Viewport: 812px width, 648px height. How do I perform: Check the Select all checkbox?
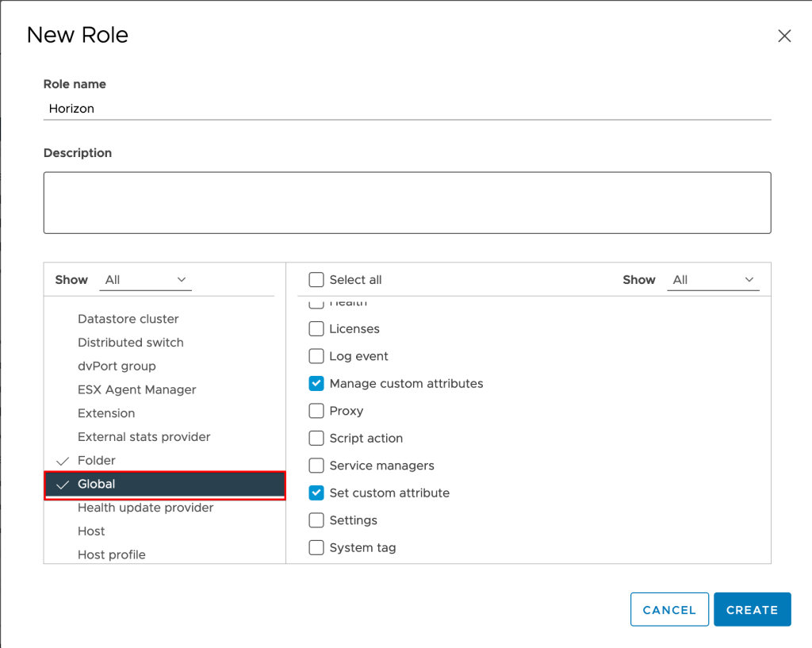pyautogui.click(x=316, y=280)
